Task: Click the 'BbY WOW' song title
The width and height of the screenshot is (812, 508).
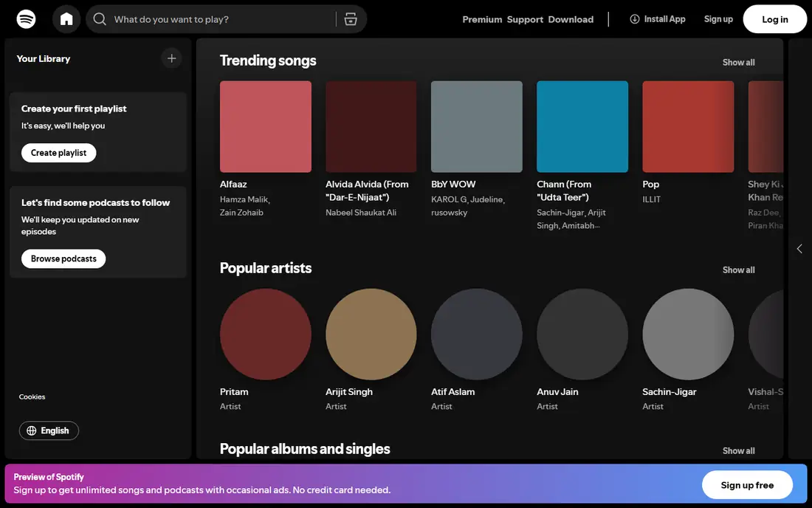Action: tap(453, 185)
